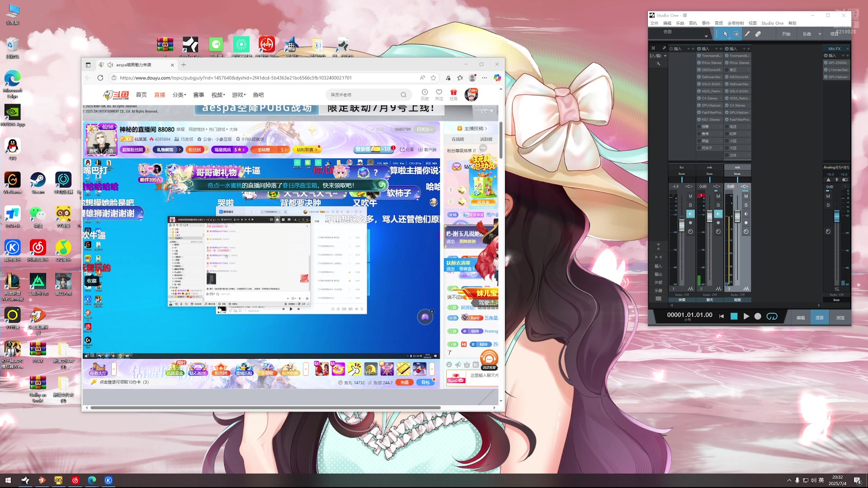
Task: Expand the Douyu 视频 menu
Action: coord(218,95)
